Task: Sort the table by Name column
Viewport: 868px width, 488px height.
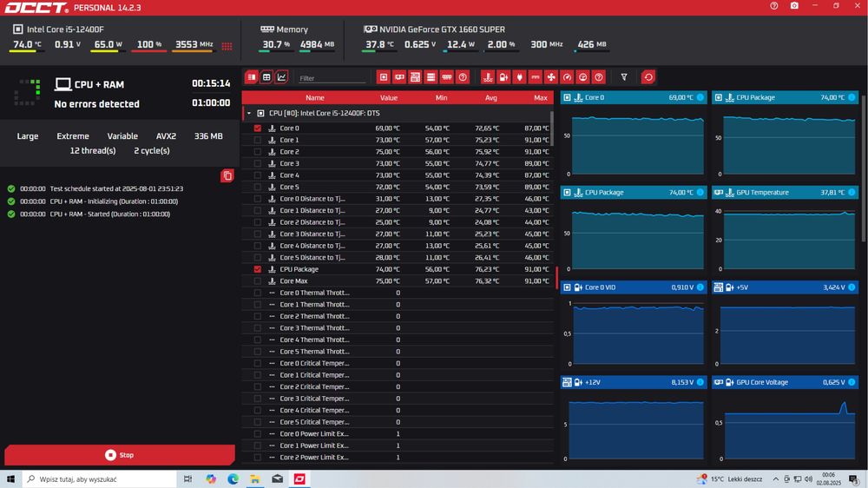Action: [315, 97]
